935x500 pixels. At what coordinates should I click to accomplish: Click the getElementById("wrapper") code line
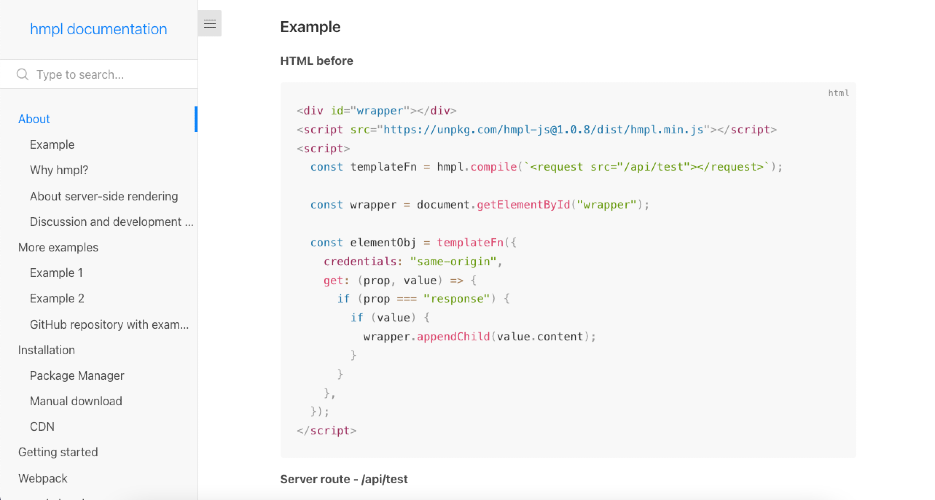point(479,204)
